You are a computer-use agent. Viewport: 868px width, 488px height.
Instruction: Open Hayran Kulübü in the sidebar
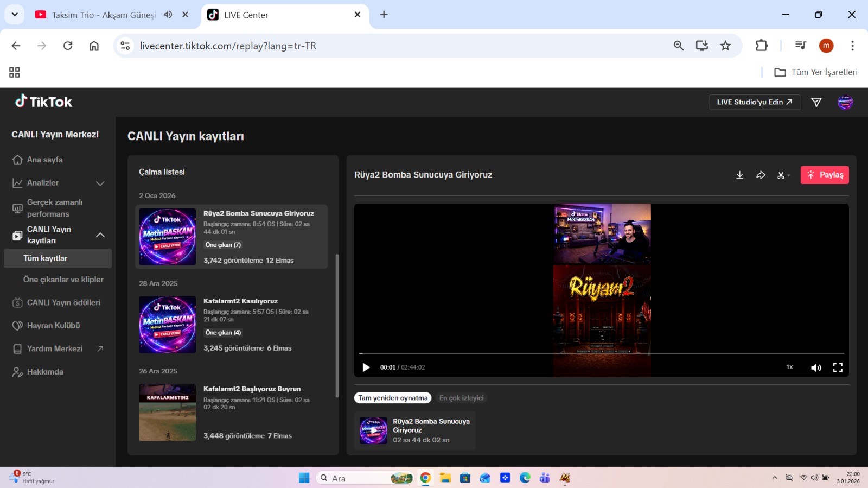click(46, 326)
